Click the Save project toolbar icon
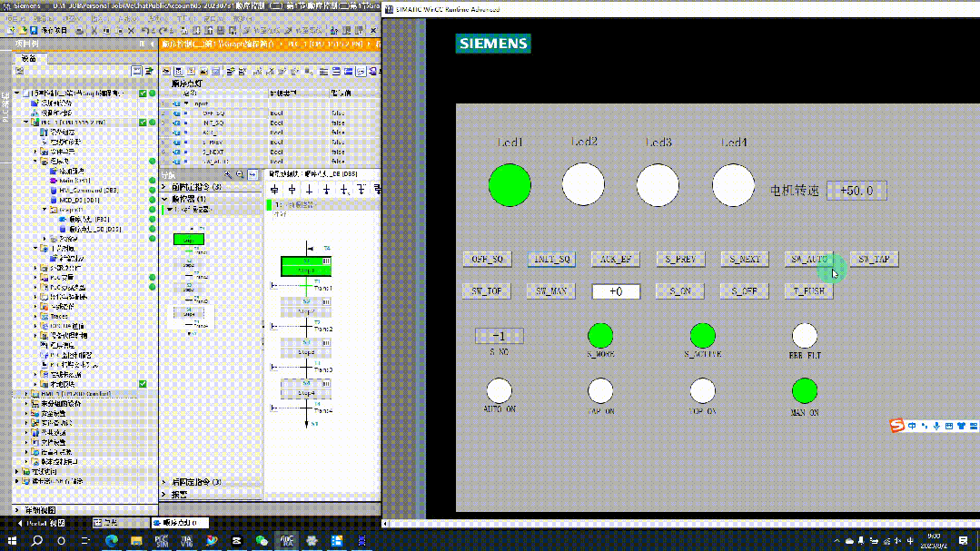Screen dimensions: 980x551 (x=33, y=30)
